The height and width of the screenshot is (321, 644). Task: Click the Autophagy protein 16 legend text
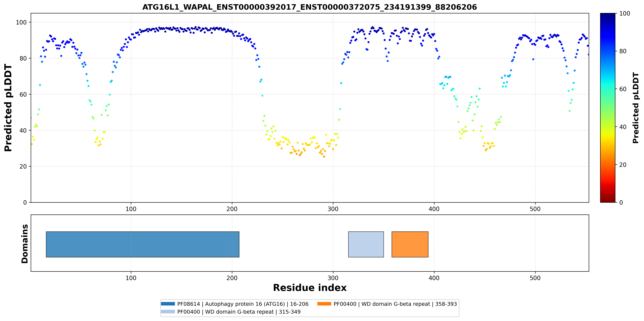[x=243, y=304]
